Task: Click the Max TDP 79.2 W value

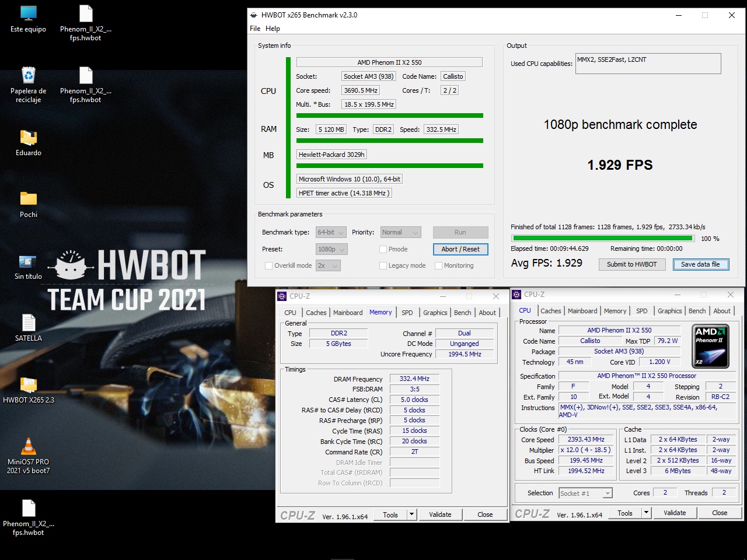Action: pyautogui.click(x=667, y=341)
